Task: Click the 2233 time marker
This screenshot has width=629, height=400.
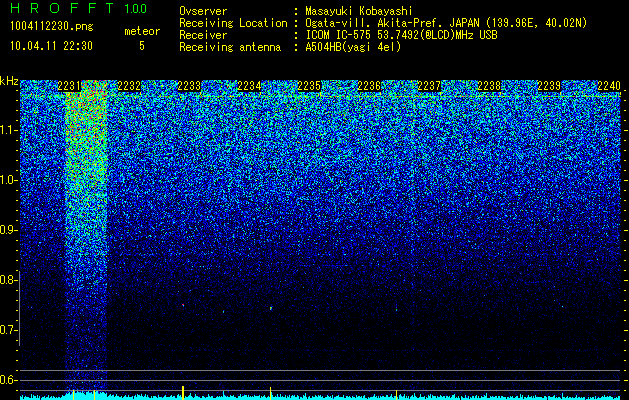Action: pos(189,86)
